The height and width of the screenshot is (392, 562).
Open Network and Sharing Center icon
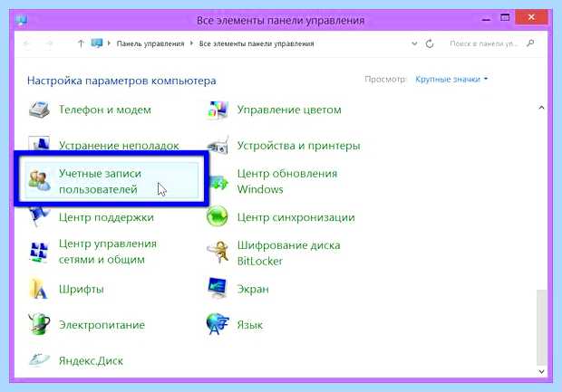[39, 252]
